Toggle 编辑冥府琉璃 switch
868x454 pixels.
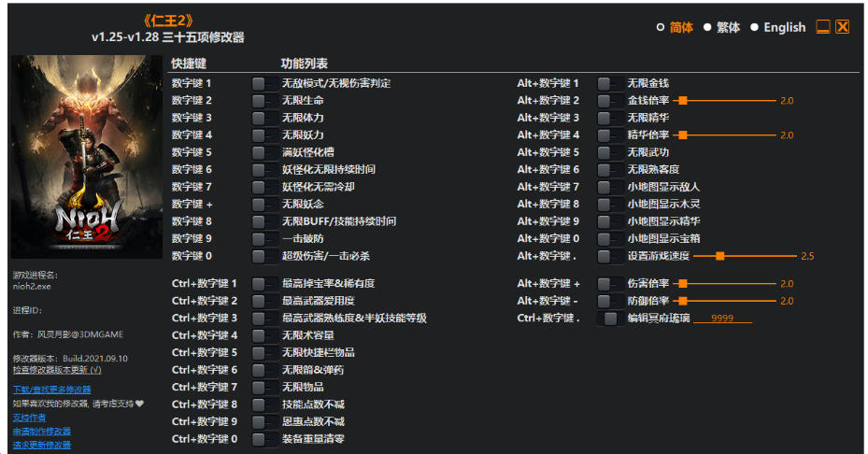[x=610, y=319]
